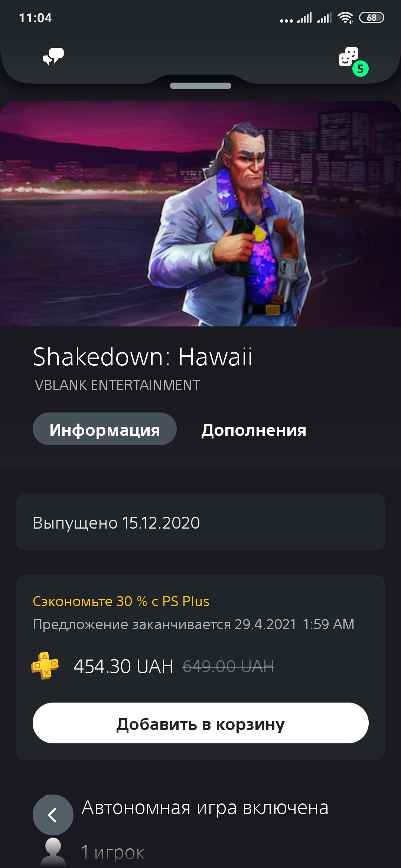Viewport: 401px width, 868px height.
Task: Tap Сэкономьте 30 % с PS Plus offer
Action: click(121, 601)
